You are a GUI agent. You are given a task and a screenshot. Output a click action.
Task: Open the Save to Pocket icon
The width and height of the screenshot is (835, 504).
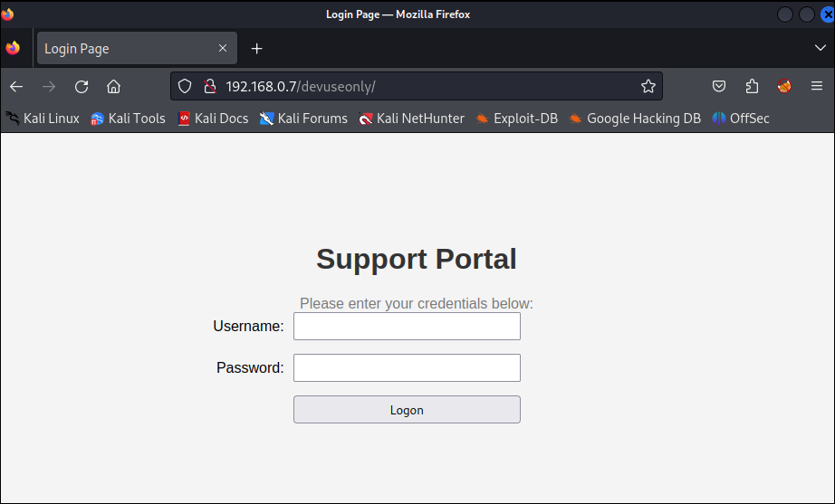click(x=718, y=87)
